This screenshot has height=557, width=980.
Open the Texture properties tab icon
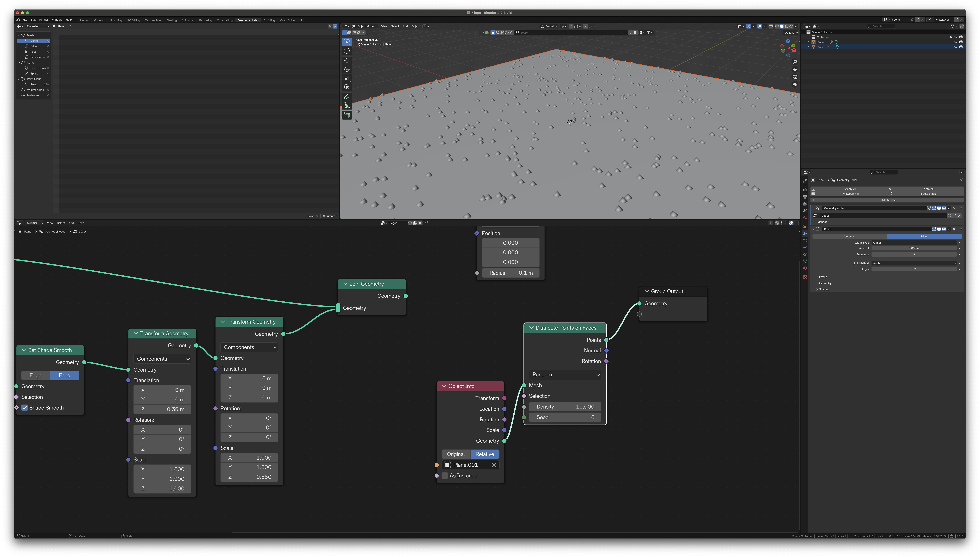(805, 277)
